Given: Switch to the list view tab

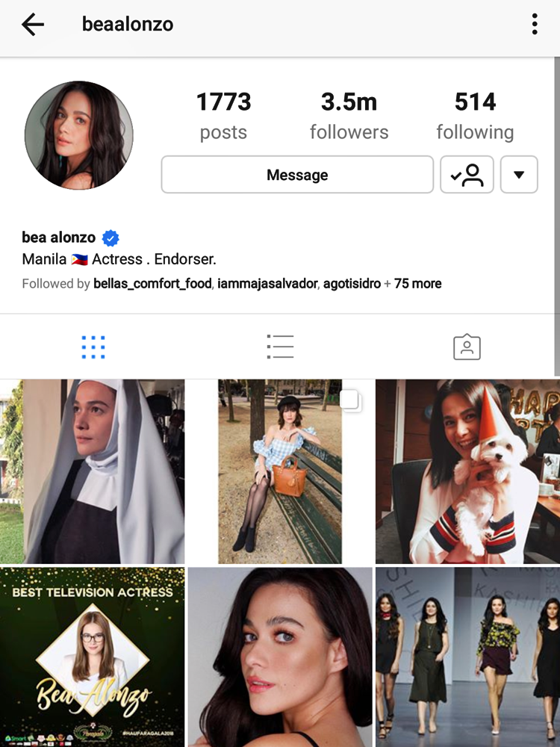Looking at the screenshot, I should click(280, 347).
